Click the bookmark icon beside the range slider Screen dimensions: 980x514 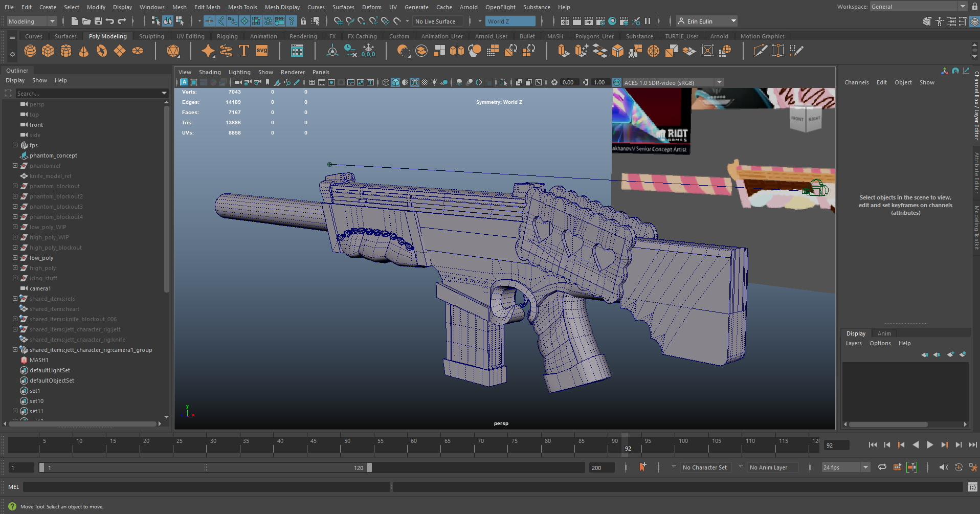click(x=642, y=467)
